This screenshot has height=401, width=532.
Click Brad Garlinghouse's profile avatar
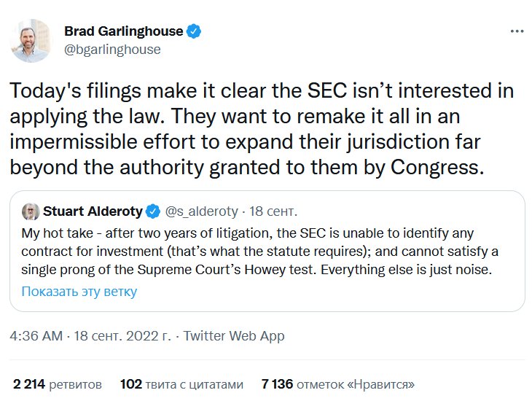[31, 40]
